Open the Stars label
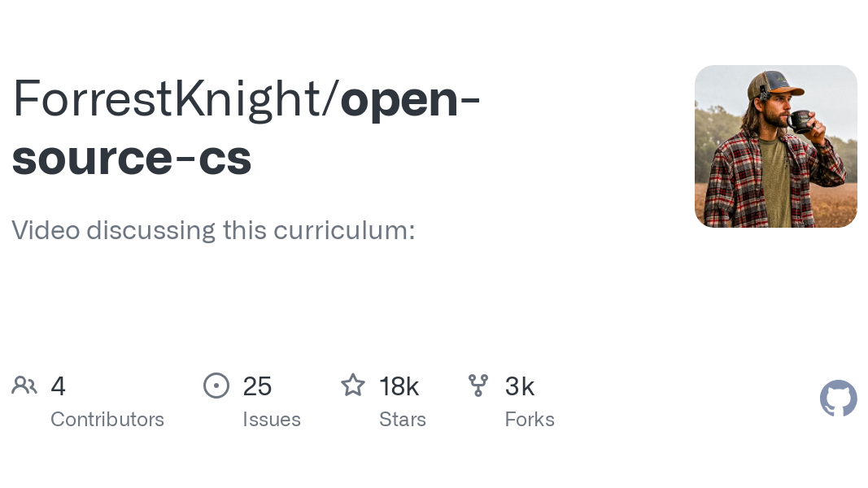This screenshot has height=488, width=868. [x=403, y=420]
